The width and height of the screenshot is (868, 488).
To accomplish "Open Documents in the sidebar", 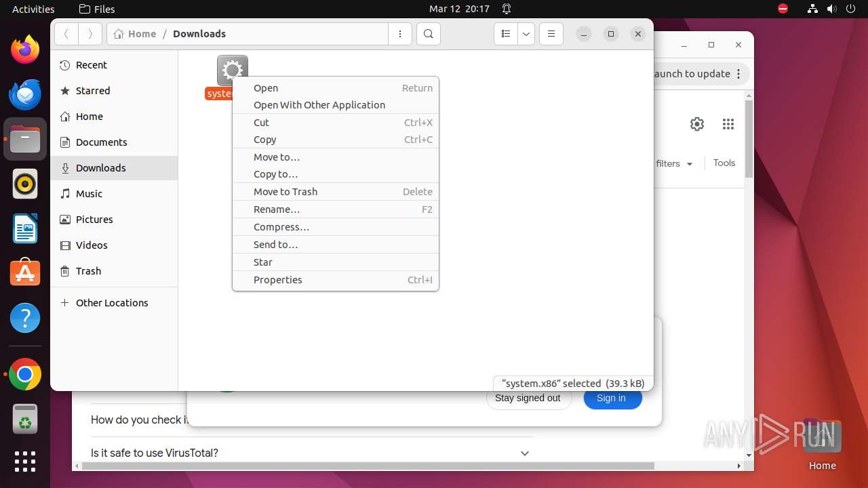I will (x=114, y=142).
